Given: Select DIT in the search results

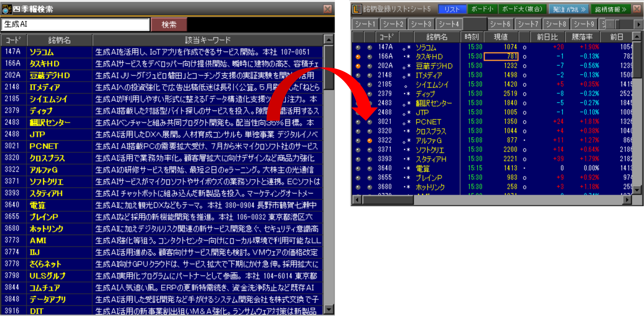Looking at the screenshot, I should [x=37, y=311].
